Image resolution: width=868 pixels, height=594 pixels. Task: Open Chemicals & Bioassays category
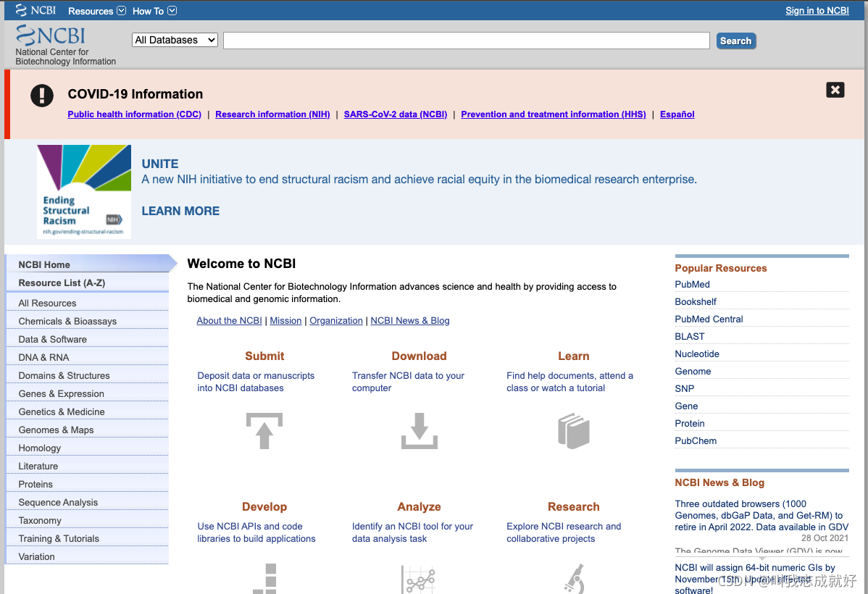pos(88,321)
